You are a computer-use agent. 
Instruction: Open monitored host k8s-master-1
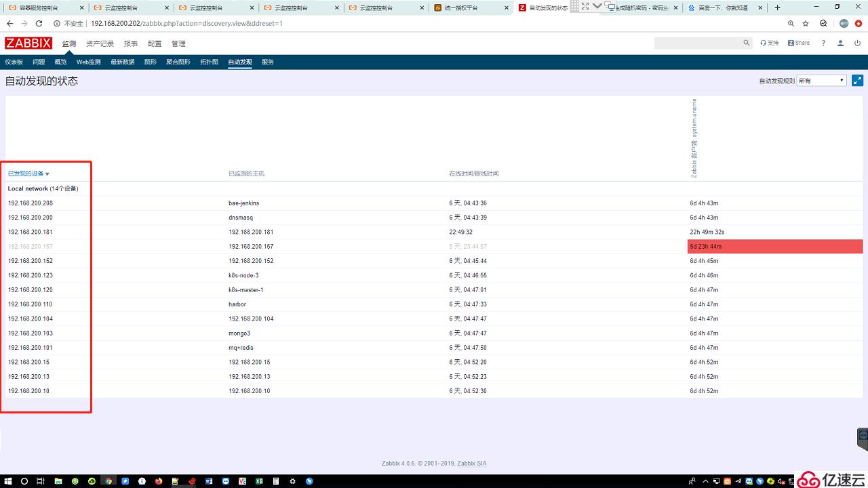coord(246,290)
